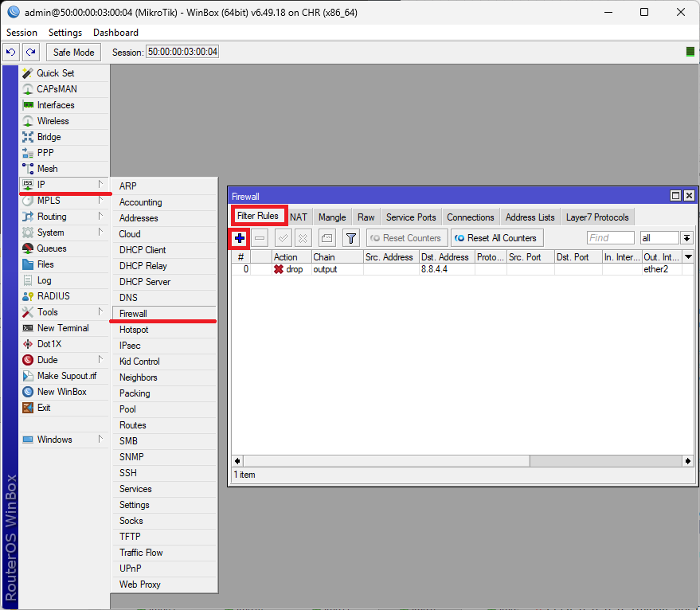Screen dimensions: 700x610
Task: Open the 'all' chain filter dropdown
Action: 686,238
